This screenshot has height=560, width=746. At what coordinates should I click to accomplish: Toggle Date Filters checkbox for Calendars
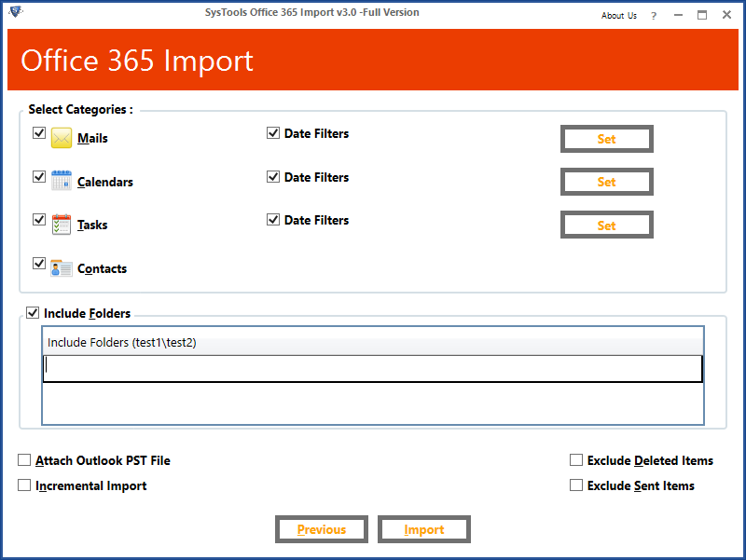click(273, 177)
